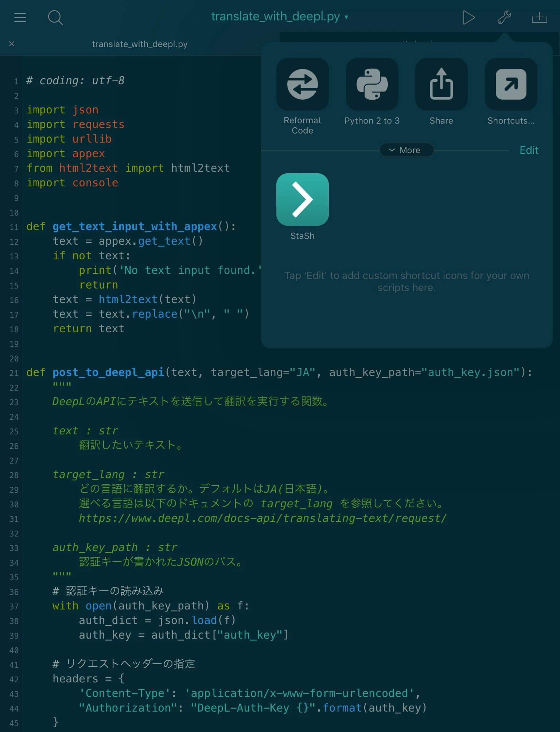Collapse the More section
This screenshot has width=560, height=732.
(407, 150)
